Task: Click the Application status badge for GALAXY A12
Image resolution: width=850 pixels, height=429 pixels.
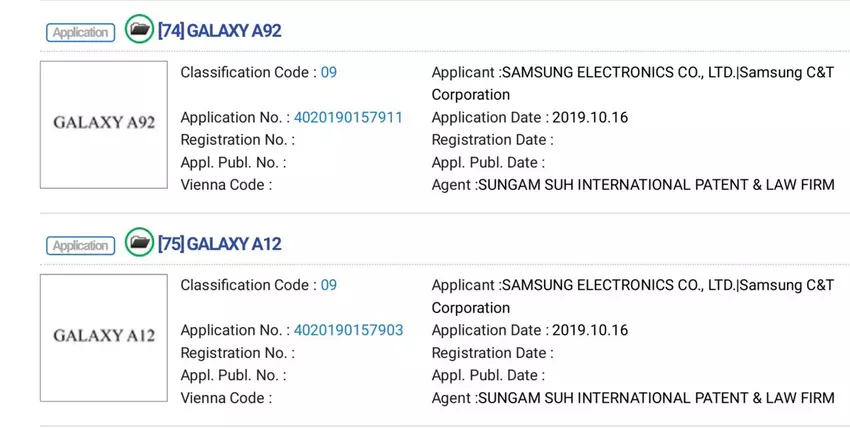Action: click(x=80, y=245)
